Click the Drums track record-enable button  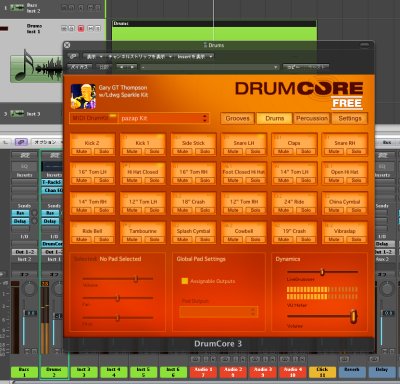click(x=81, y=28)
